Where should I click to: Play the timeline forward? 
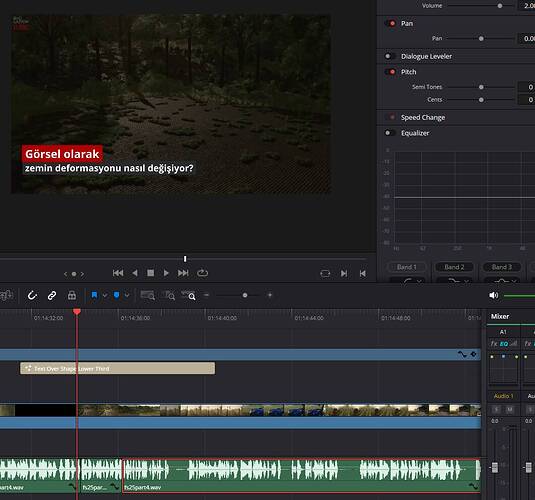click(166, 273)
